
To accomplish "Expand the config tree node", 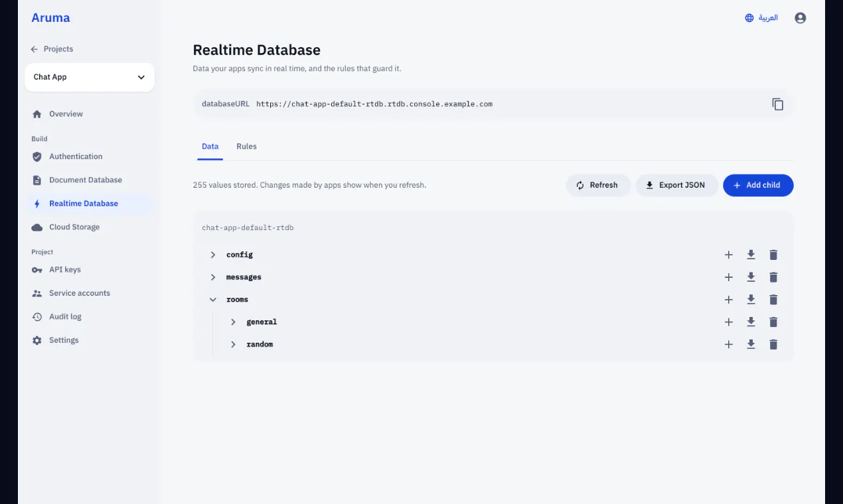I will [213, 255].
